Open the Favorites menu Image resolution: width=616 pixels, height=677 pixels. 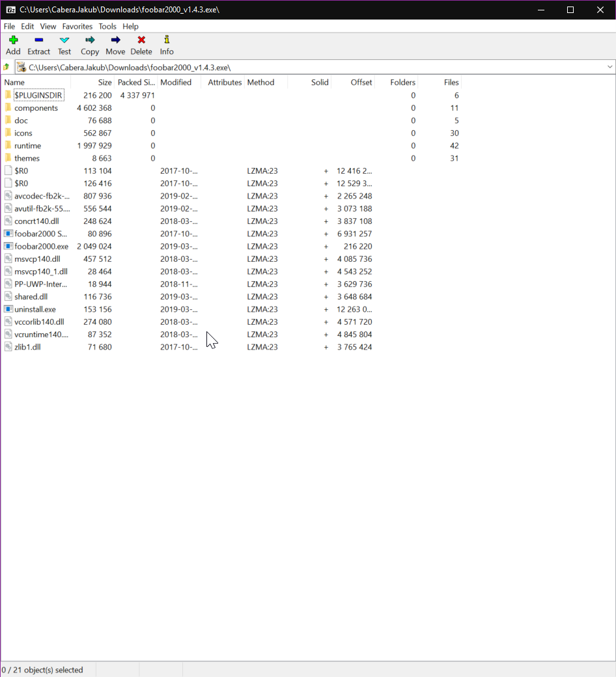[x=77, y=26]
